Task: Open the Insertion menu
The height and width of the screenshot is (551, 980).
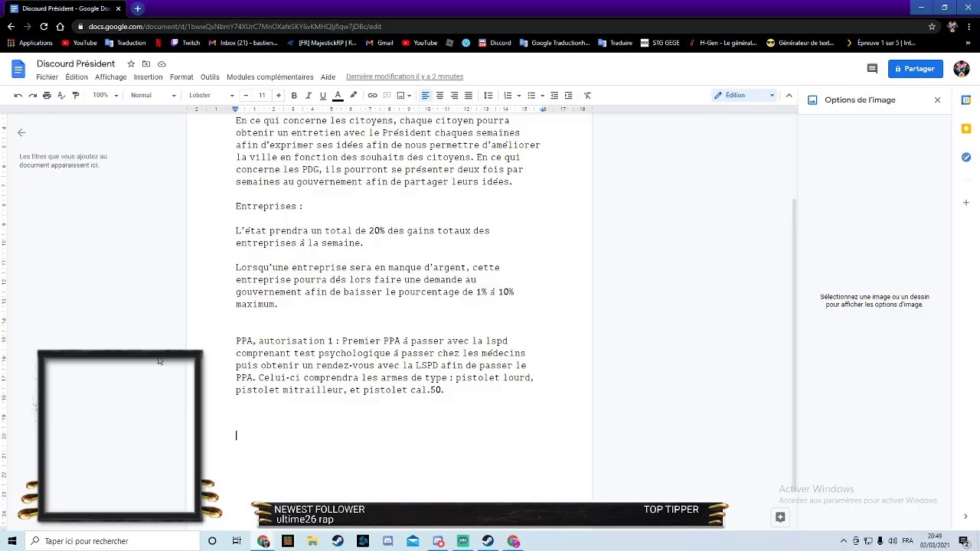Action: 148,77
